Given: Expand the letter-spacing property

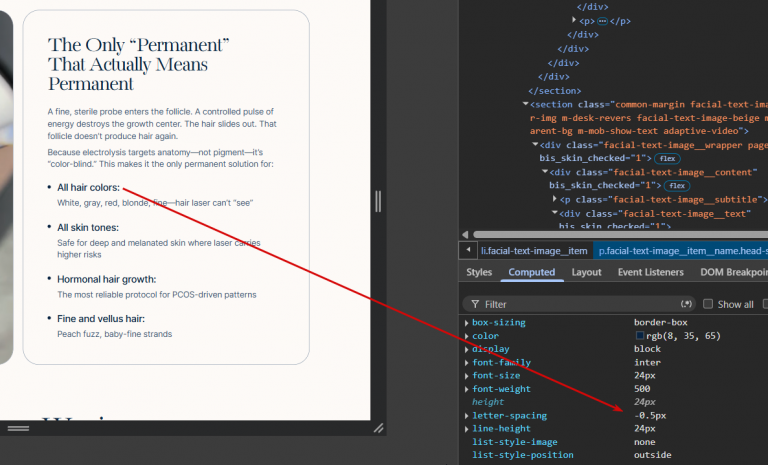Looking at the screenshot, I should 467,416.
